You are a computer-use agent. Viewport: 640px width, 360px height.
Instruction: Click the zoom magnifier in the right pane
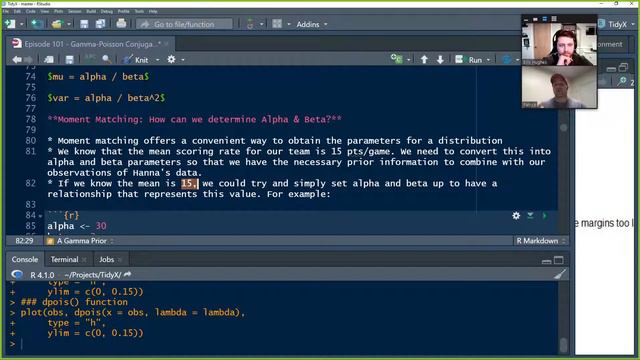tap(623, 81)
